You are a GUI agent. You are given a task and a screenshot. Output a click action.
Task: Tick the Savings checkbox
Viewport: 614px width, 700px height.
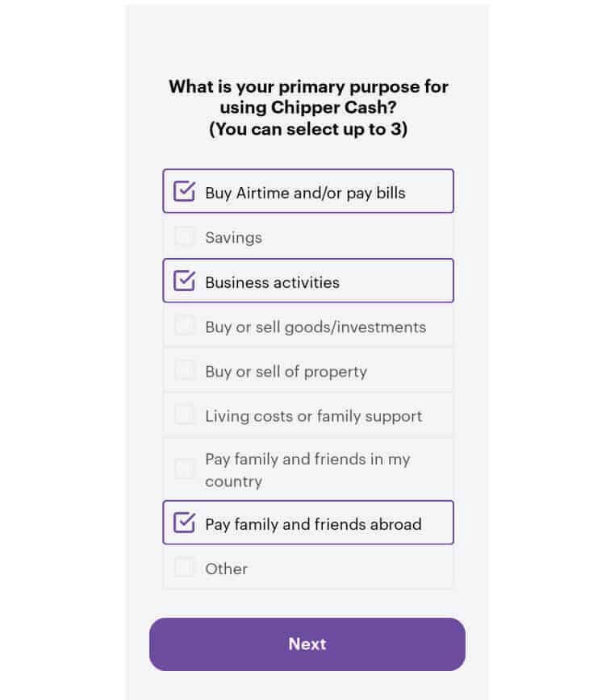pos(185,236)
